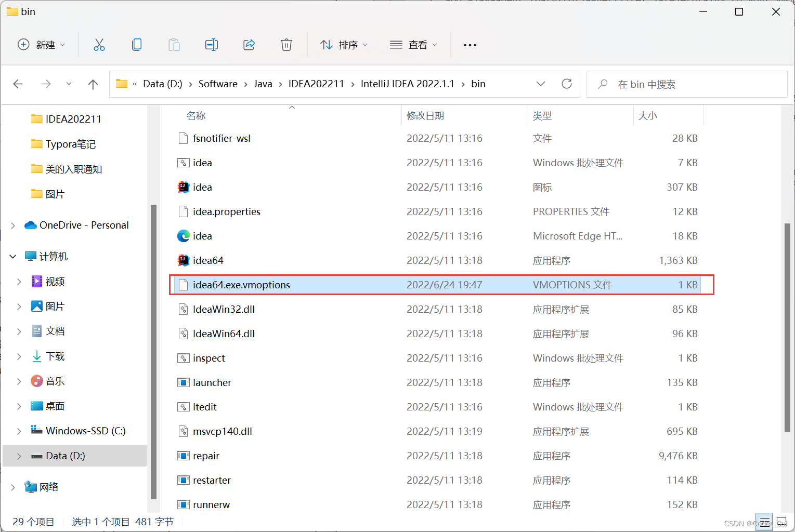Click the Copy icon in toolbar
795x532 pixels.
(137, 45)
